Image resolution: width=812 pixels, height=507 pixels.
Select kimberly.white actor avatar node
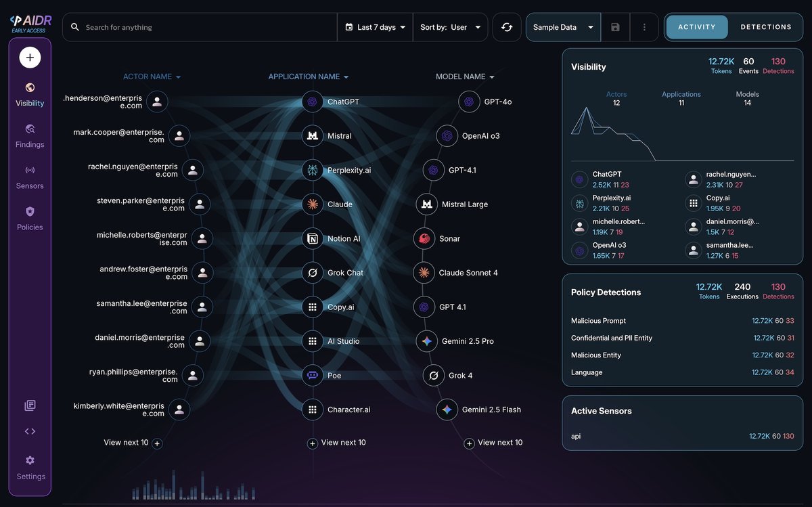click(179, 409)
